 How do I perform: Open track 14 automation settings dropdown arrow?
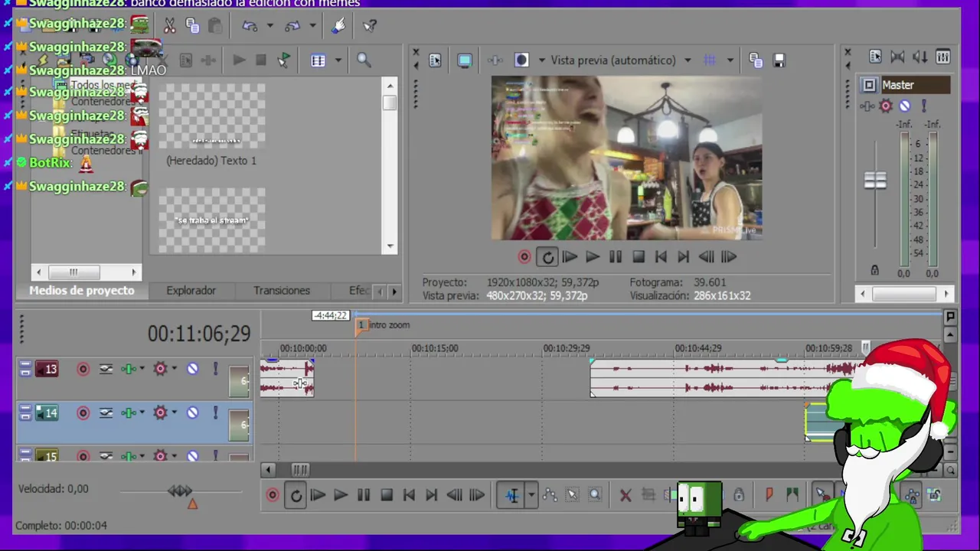tap(174, 412)
